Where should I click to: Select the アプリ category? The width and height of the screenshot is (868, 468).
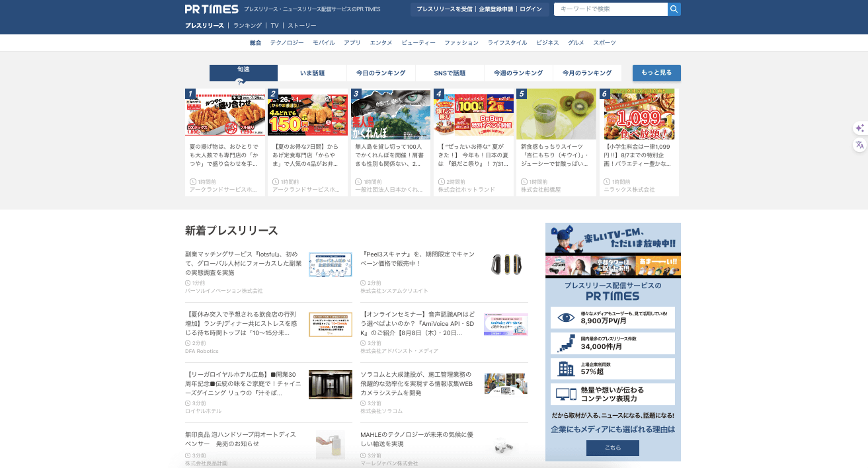(x=352, y=43)
